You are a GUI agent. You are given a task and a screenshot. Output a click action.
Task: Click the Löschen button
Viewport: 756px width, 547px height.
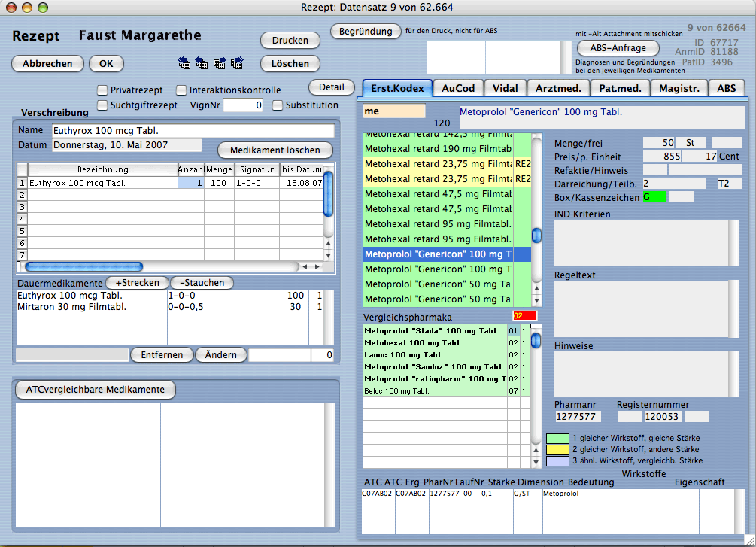(290, 64)
